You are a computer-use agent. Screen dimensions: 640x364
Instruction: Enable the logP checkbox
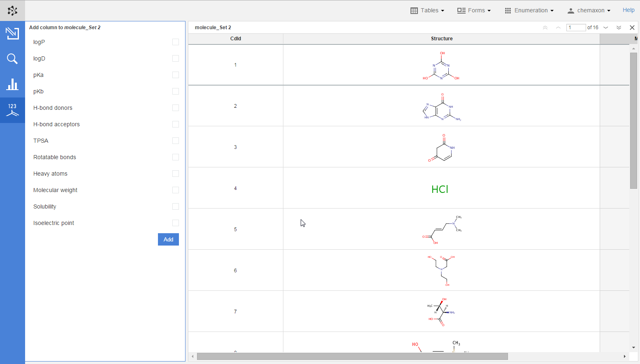176,42
